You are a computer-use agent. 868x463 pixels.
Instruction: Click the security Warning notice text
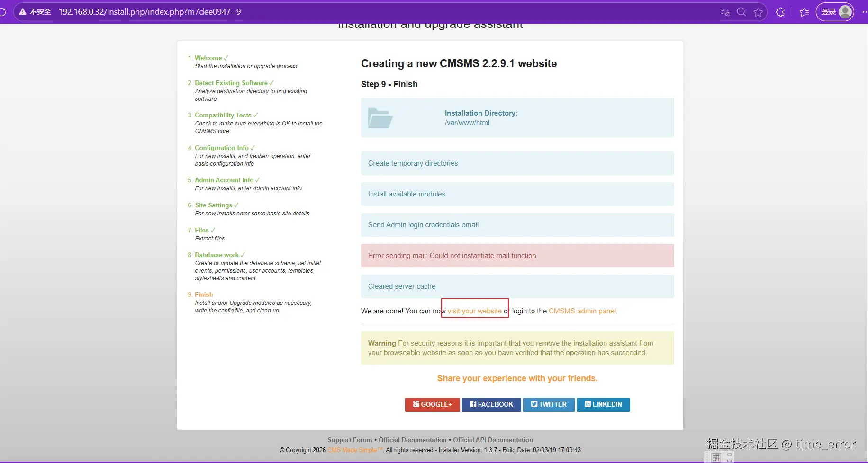[x=517, y=348]
